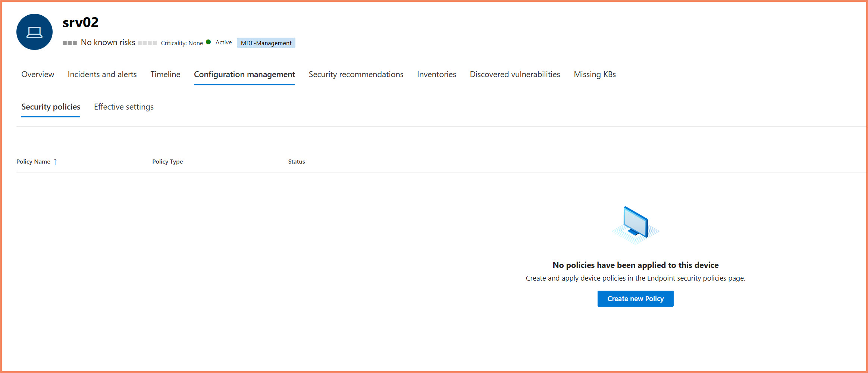
Task: Sort by the Policy Type column
Action: [167, 162]
